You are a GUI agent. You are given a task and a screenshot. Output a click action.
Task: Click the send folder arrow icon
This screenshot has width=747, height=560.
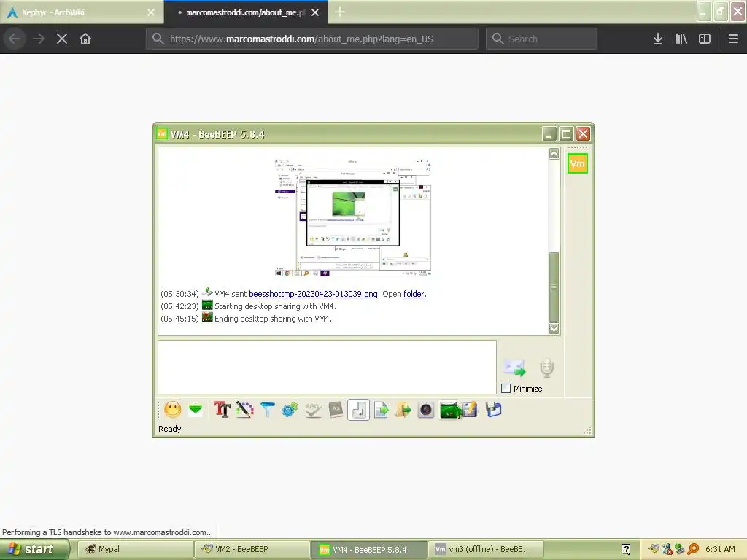click(x=403, y=410)
